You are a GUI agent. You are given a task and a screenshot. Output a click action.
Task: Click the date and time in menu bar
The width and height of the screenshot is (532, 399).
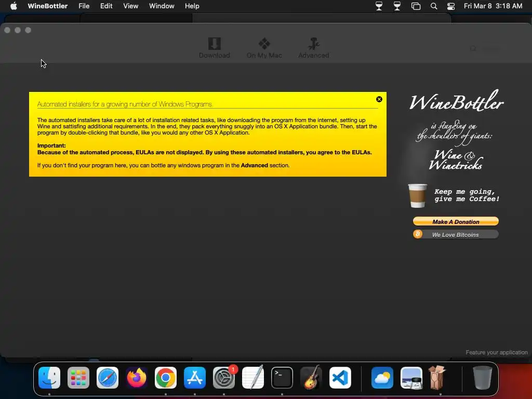493,6
